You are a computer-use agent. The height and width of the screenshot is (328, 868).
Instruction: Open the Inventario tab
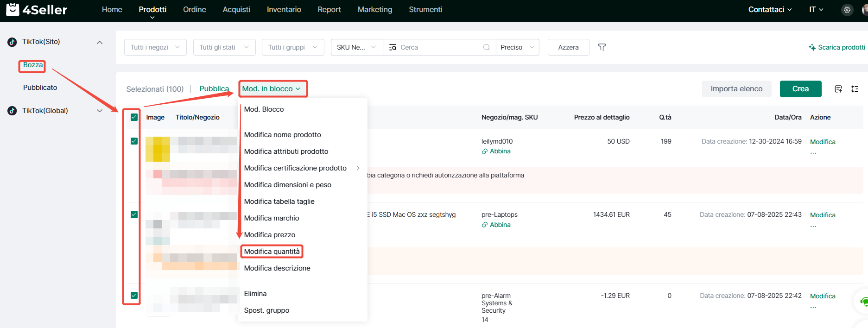pyautogui.click(x=284, y=10)
